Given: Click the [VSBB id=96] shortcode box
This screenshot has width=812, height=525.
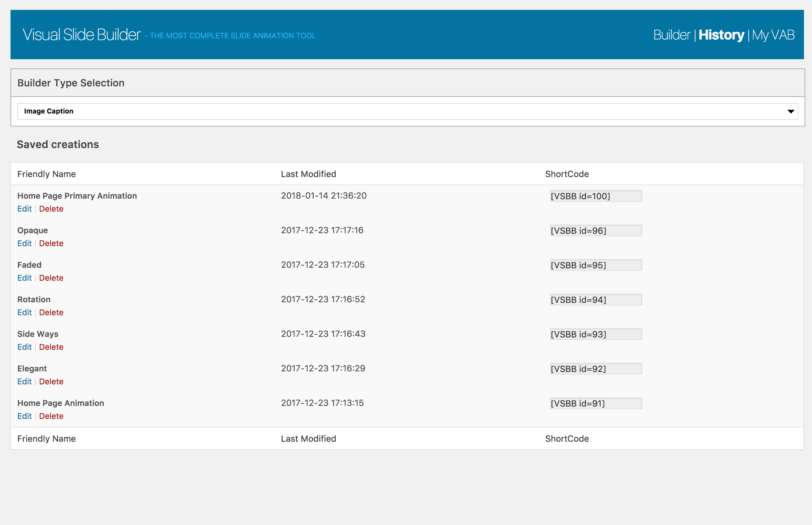Looking at the screenshot, I should [596, 231].
